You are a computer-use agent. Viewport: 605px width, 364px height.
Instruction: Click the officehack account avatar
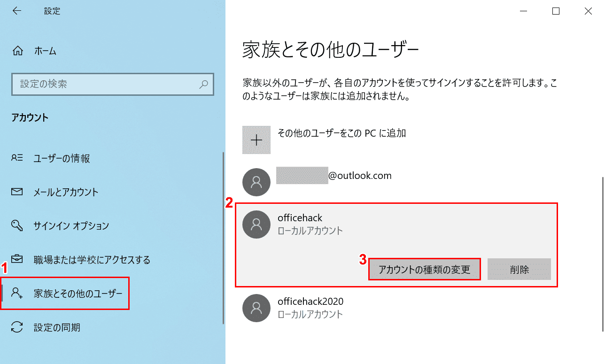256,225
